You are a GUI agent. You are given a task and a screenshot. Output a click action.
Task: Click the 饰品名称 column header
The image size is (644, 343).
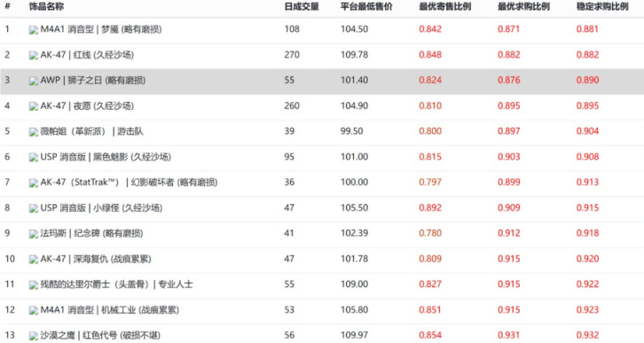(x=46, y=6)
